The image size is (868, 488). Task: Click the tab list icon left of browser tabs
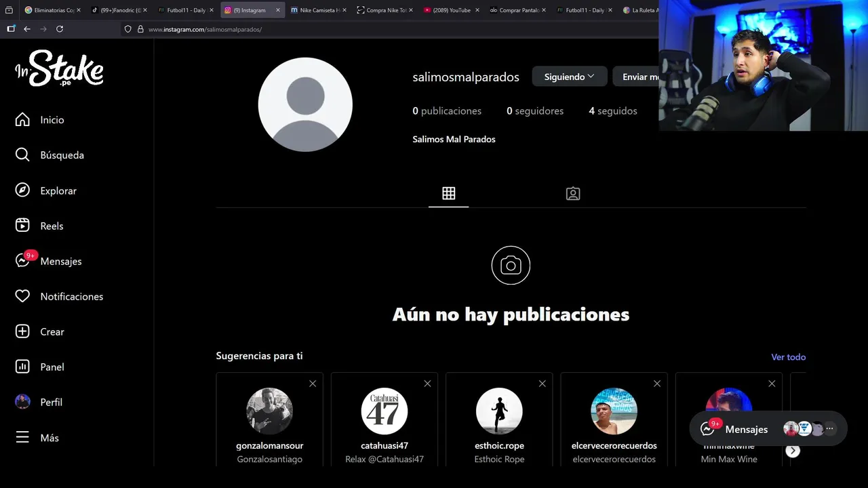tap(9, 10)
